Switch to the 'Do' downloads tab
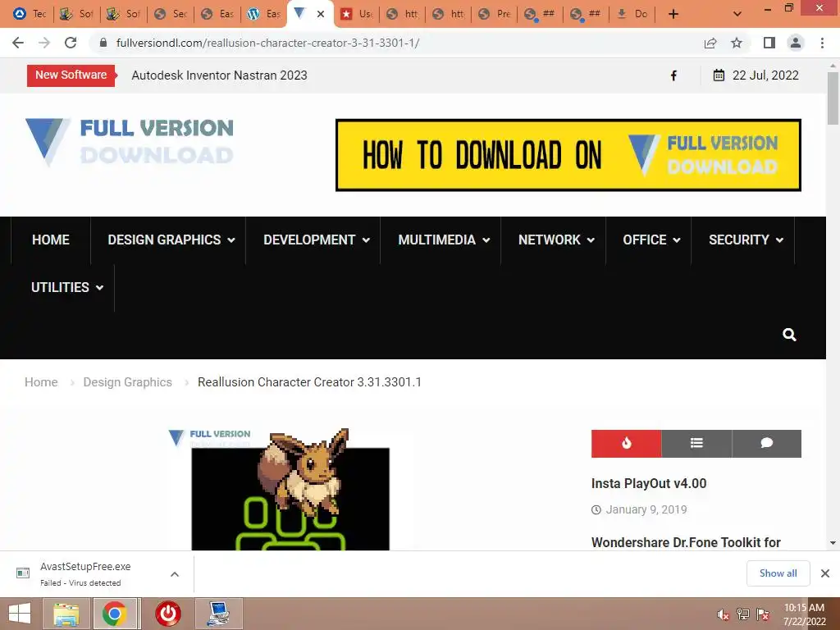Viewport: 840px width, 630px height. coord(632,14)
